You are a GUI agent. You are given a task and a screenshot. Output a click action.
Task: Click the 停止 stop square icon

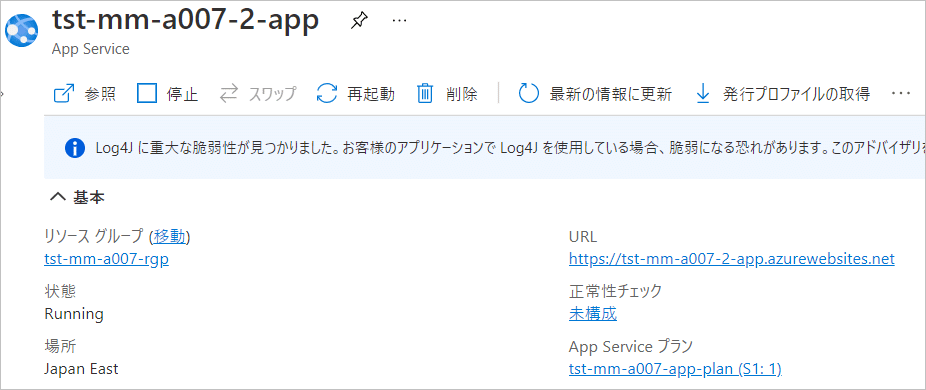pos(147,93)
